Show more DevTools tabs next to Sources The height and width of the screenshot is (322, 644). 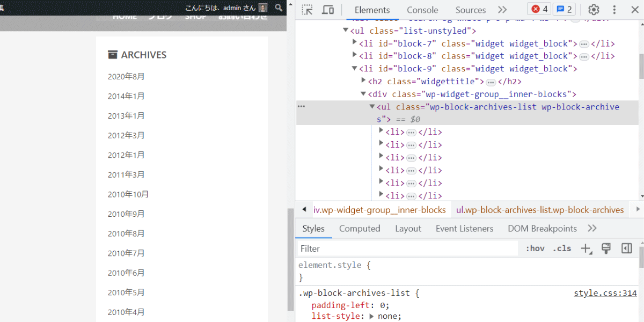coord(502,10)
